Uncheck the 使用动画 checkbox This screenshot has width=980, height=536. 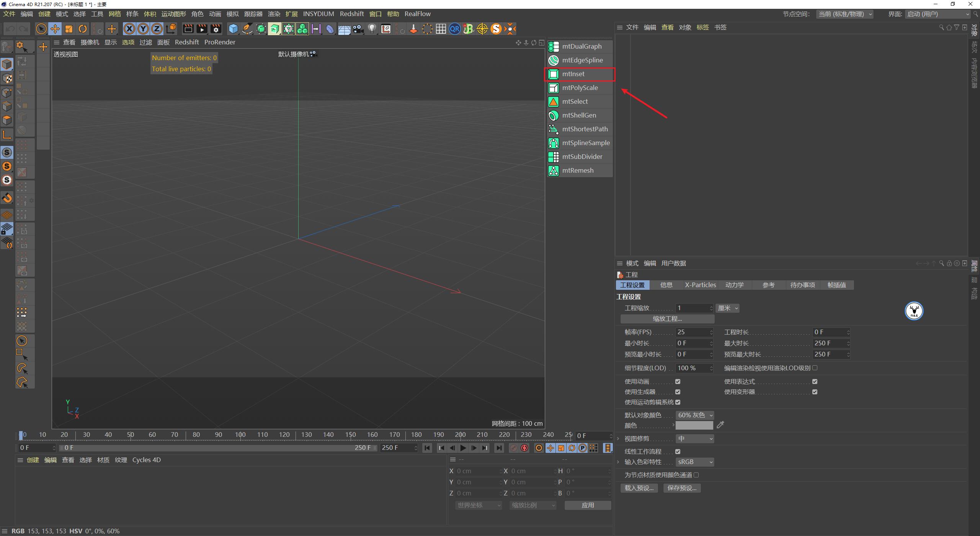tap(678, 381)
